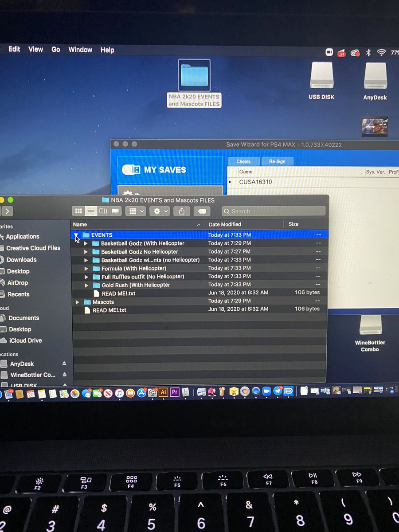Click the Bluetooth menu bar icon
Image resolution: width=399 pixels, height=532 pixels.
[x=368, y=53]
